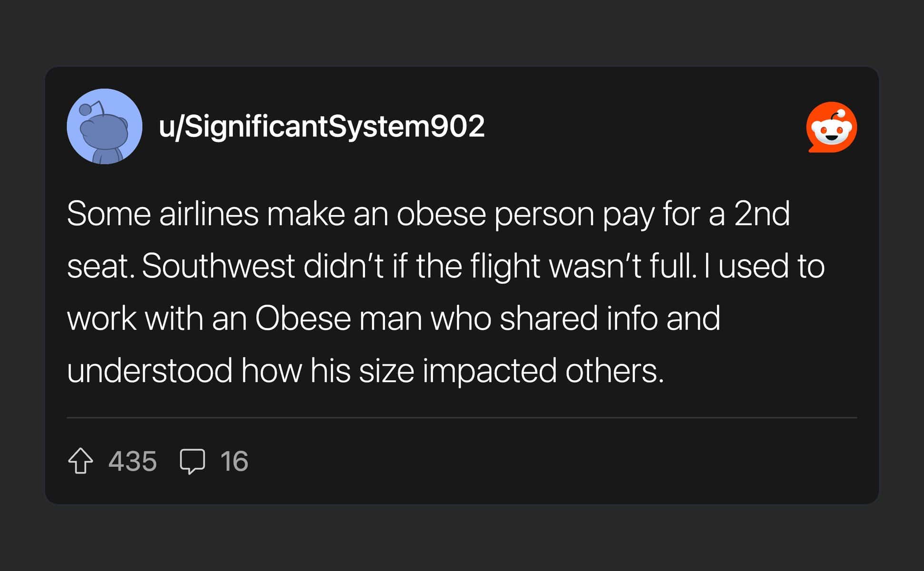Click the word "impacted" in the post

tap(489, 370)
